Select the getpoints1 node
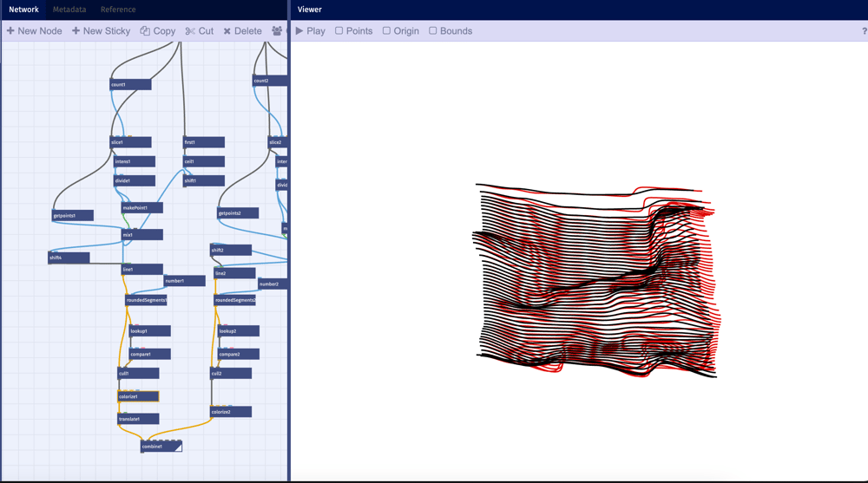This screenshot has width=868, height=483. coord(73,216)
